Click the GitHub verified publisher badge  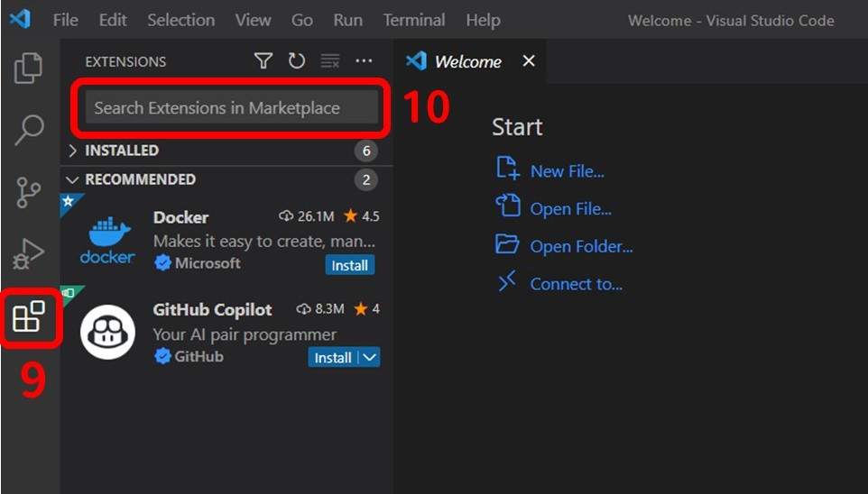162,356
